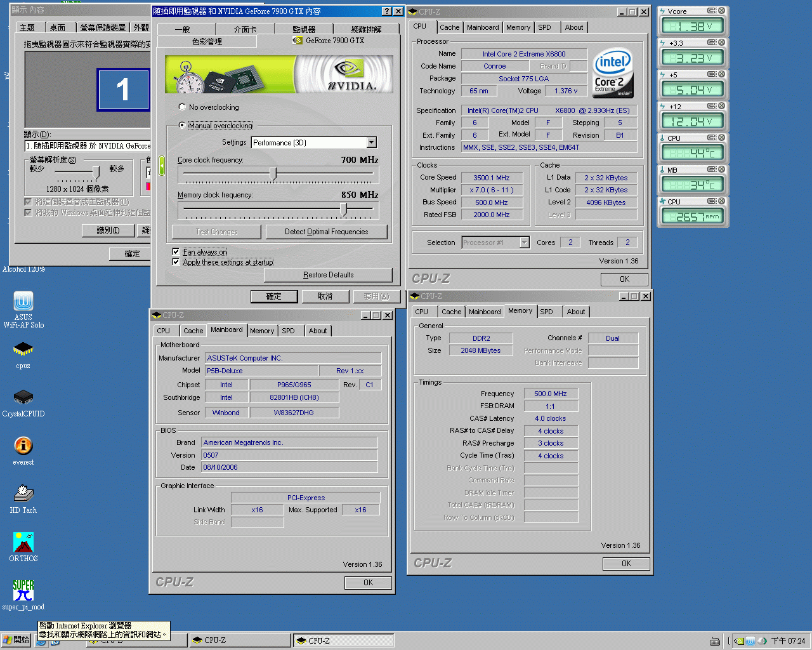Click the monitor 1 thumbnail
Viewport: 812px width, 650px height.
coord(123,90)
